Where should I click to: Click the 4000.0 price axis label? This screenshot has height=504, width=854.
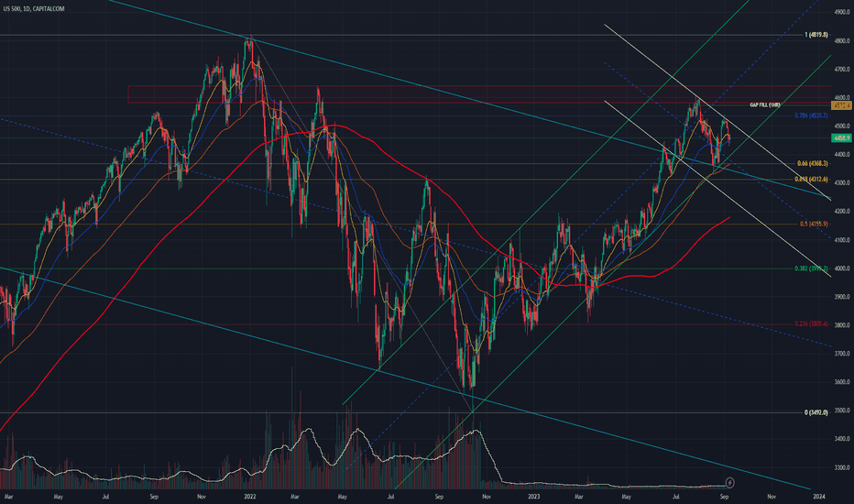pyautogui.click(x=842, y=268)
